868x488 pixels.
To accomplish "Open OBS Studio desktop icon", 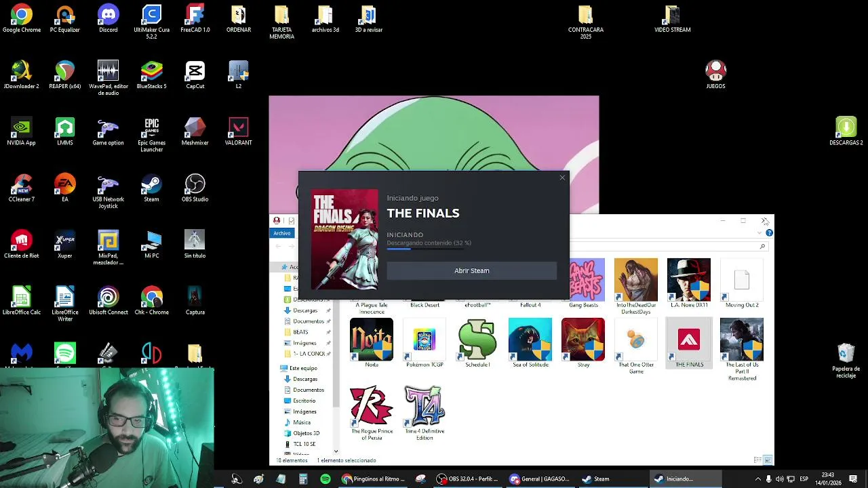I will click(x=195, y=188).
